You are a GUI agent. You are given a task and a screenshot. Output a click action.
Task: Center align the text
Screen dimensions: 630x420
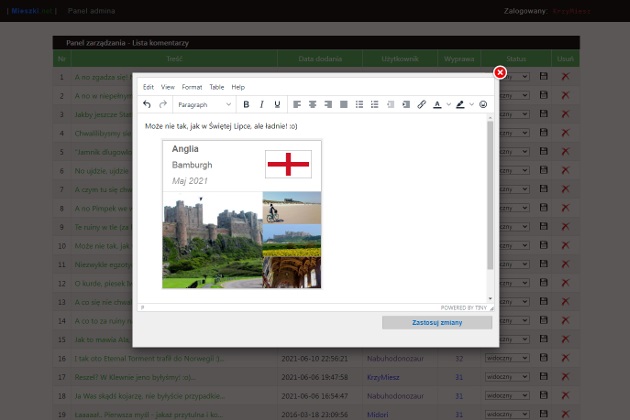point(313,104)
